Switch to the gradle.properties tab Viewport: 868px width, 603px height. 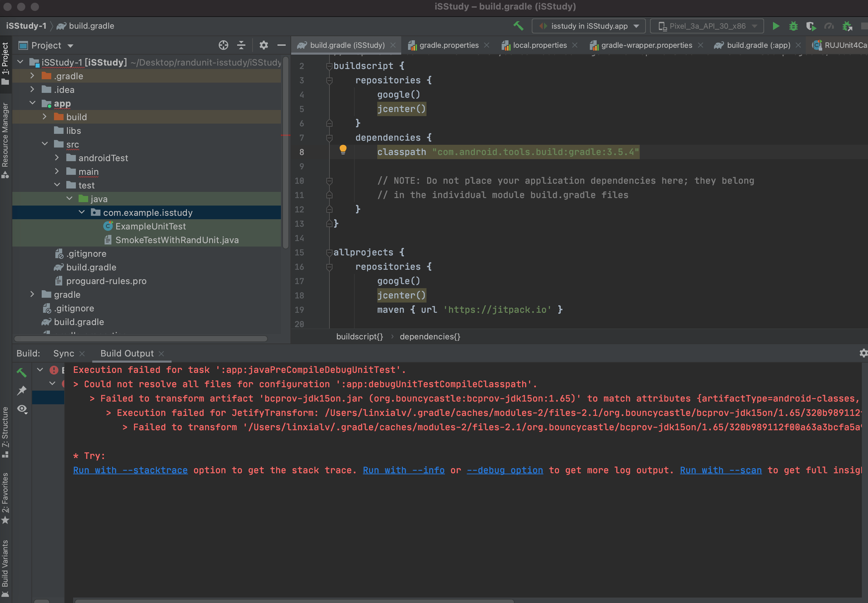point(448,45)
